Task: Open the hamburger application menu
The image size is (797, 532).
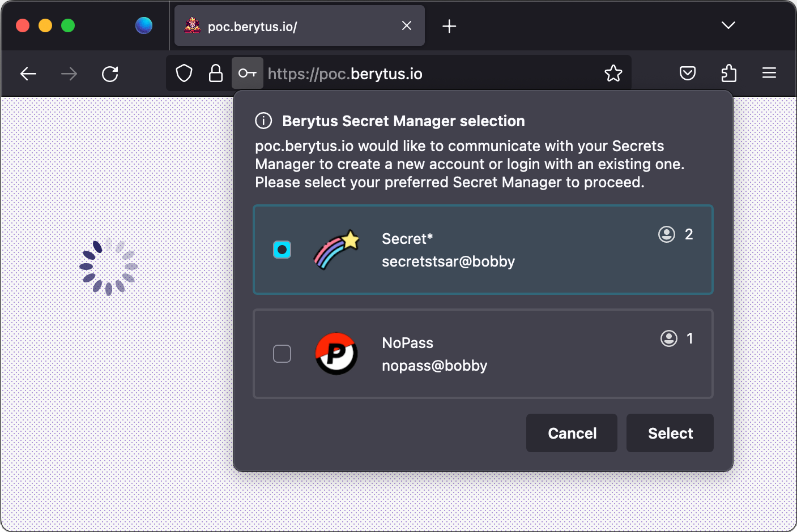Action: (769, 73)
